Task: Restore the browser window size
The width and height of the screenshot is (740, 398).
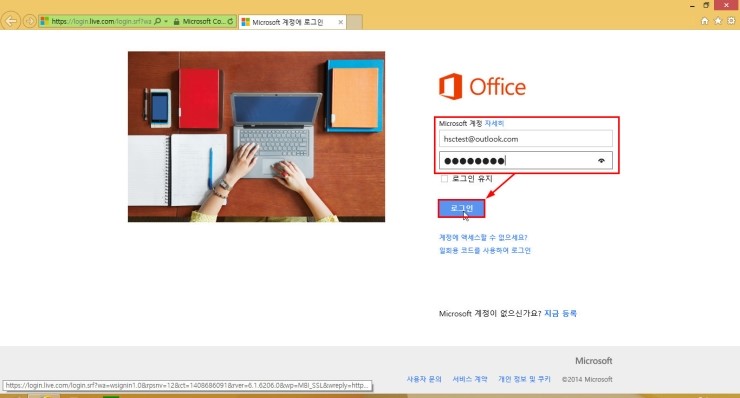Action: click(706, 5)
